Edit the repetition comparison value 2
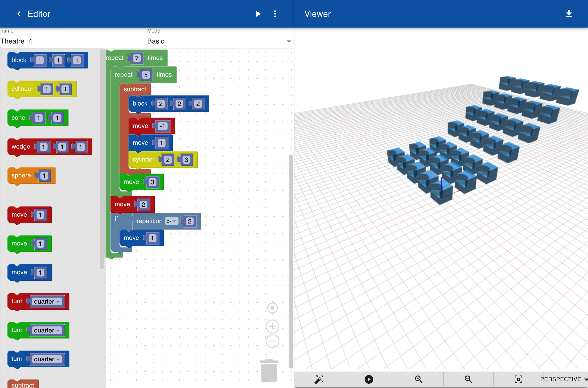The image size is (588, 388). [x=189, y=221]
